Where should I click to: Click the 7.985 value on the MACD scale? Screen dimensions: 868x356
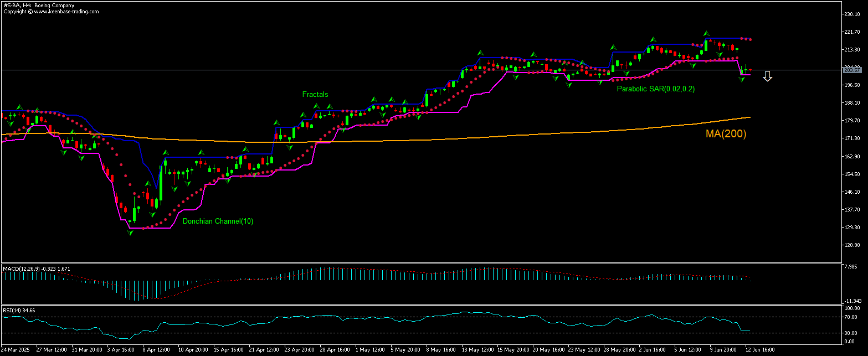coord(851,267)
